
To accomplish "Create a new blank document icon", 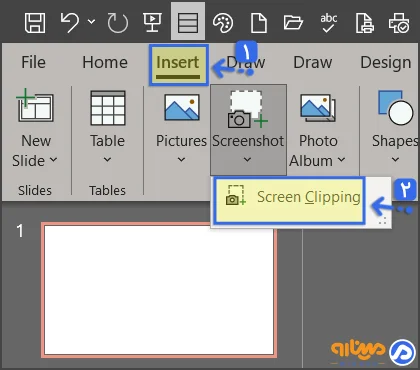I will coord(259,23).
